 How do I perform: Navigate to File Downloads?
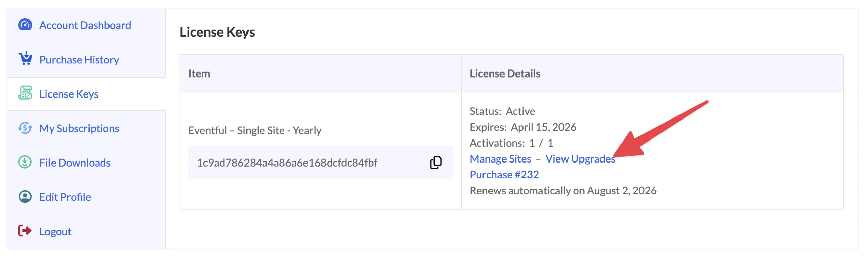[75, 163]
